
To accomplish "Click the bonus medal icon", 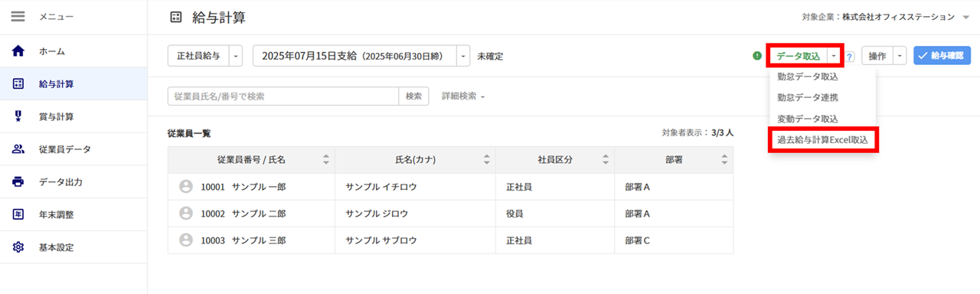I will pyautogui.click(x=19, y=116).
